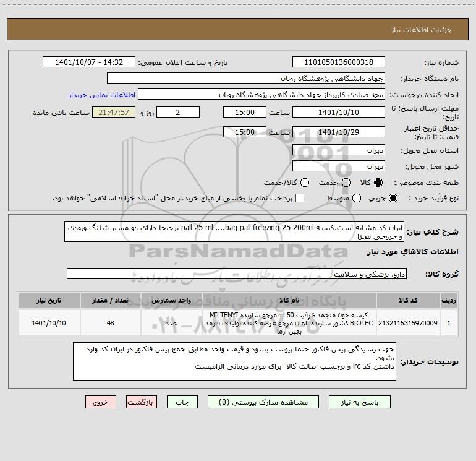Select the جزیی purchase type radio
476x461 pixels.
[x=393, y=198]
